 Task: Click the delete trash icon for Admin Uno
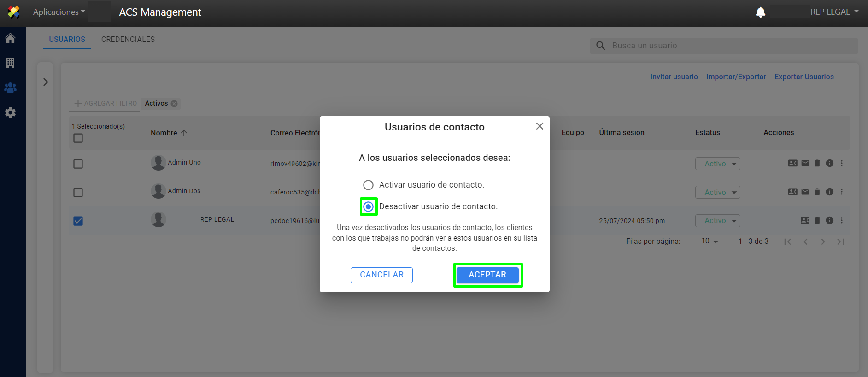(817, 163)
